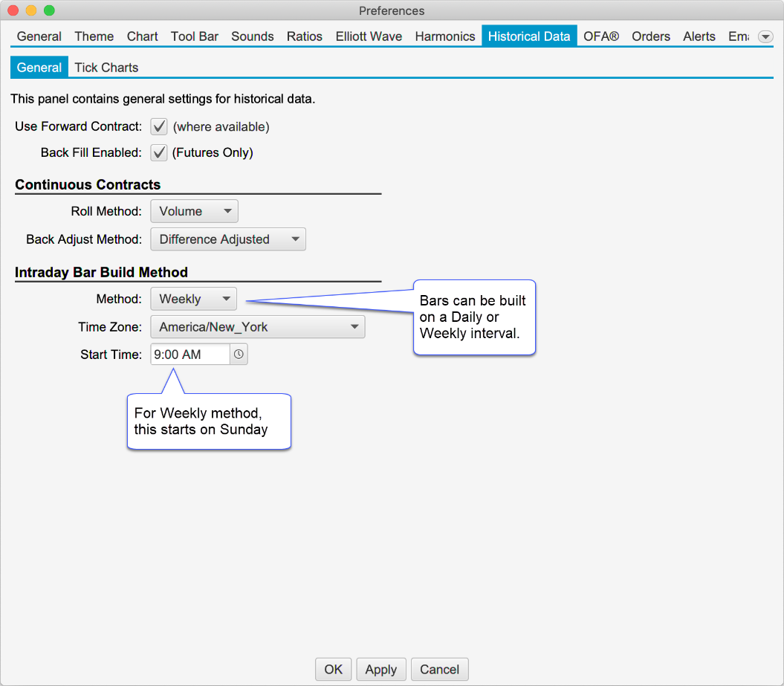Screen dimensions: 784x686
Task: Go to the Harmonics tab
Action: [x=444, y=36]
